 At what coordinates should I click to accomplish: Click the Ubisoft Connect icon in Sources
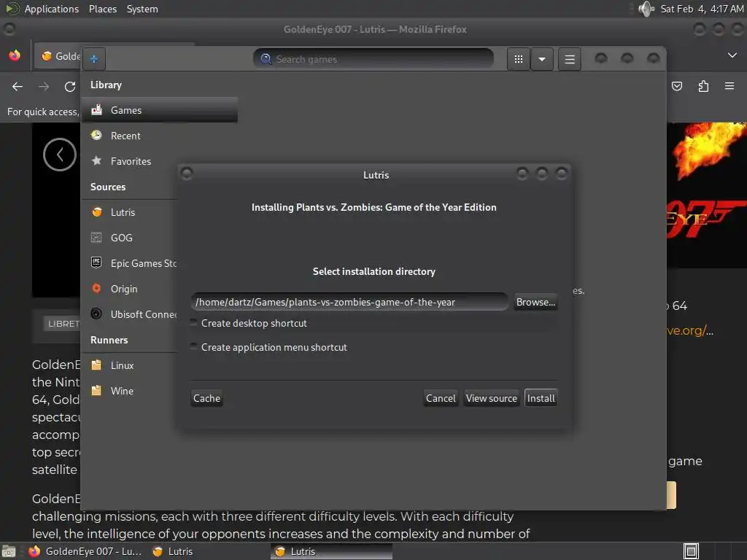(x=96, y=314)
